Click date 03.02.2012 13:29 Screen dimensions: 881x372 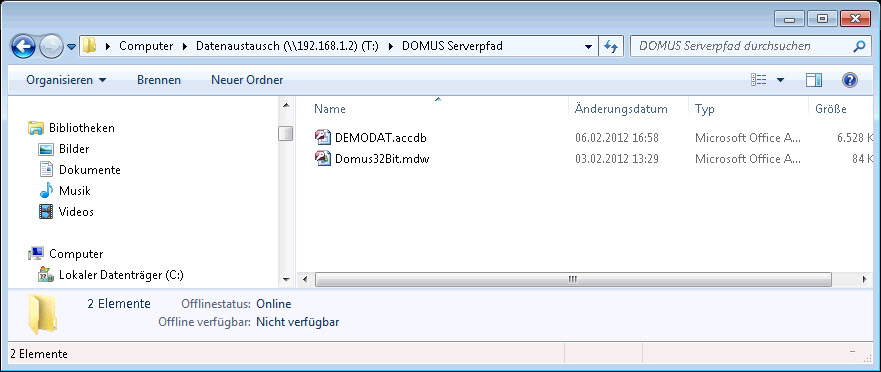point(616,159)
